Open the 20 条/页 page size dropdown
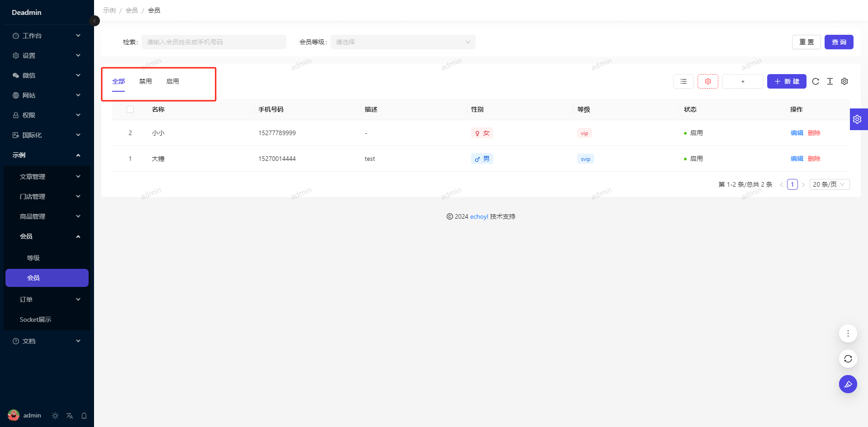This screenshot has height=427, width=868. click(x=829, y=184)
